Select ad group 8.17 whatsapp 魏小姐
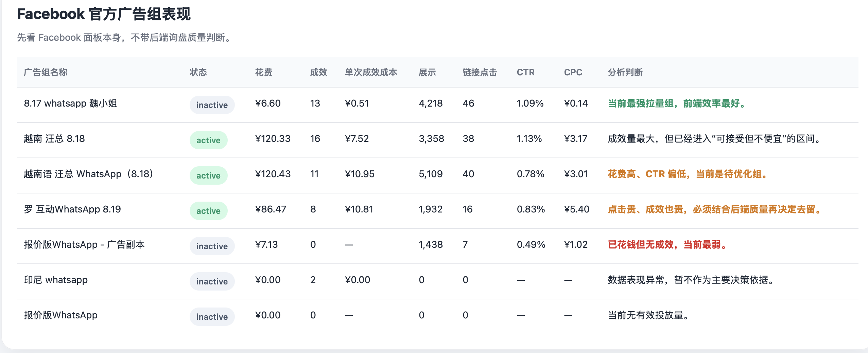868x353 pixels. [70, 103]
